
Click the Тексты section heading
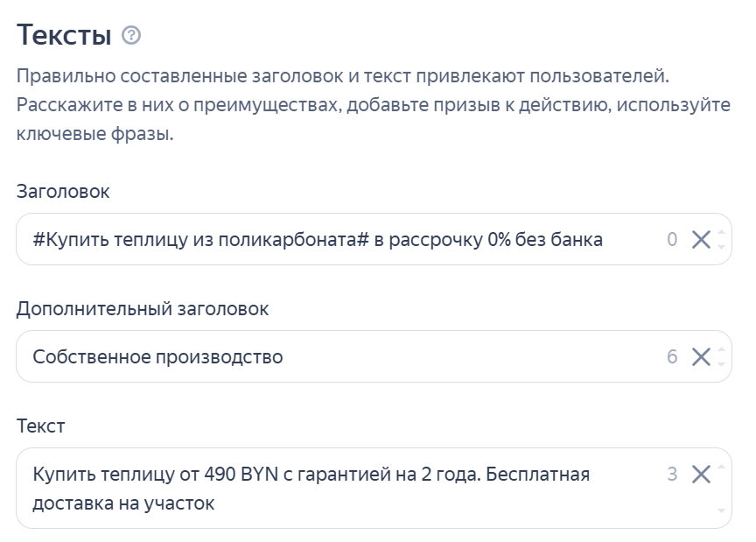(x=64, y=36)
